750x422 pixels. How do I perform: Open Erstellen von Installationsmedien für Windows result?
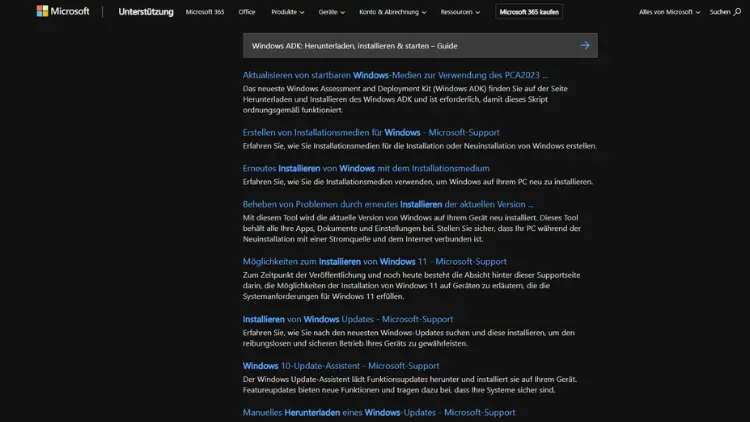(x=371, y=133)
